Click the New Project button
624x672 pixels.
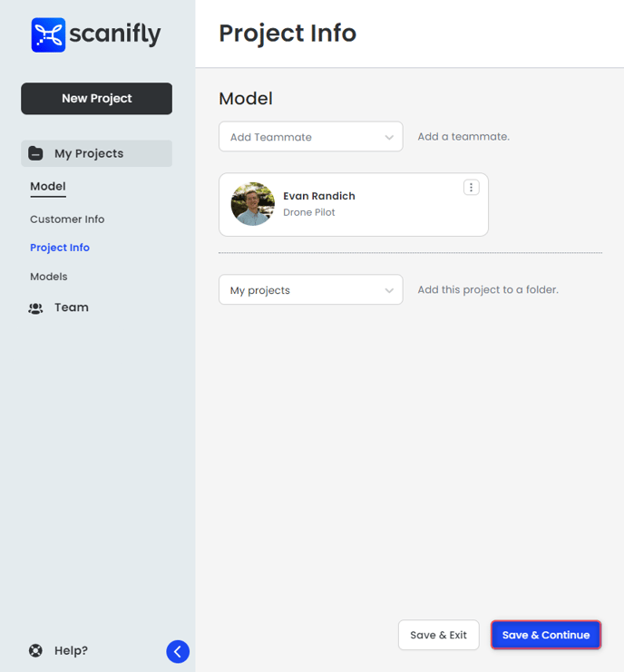[x=96, y=99]
